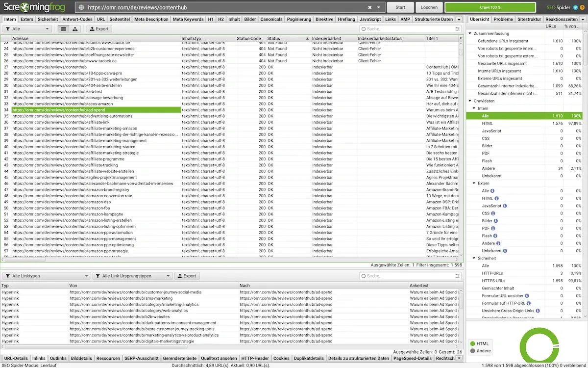This screenshot has height=368, width=588.
Task: Sort by the Indexierbarkeit column header
Action: point(334,38)
